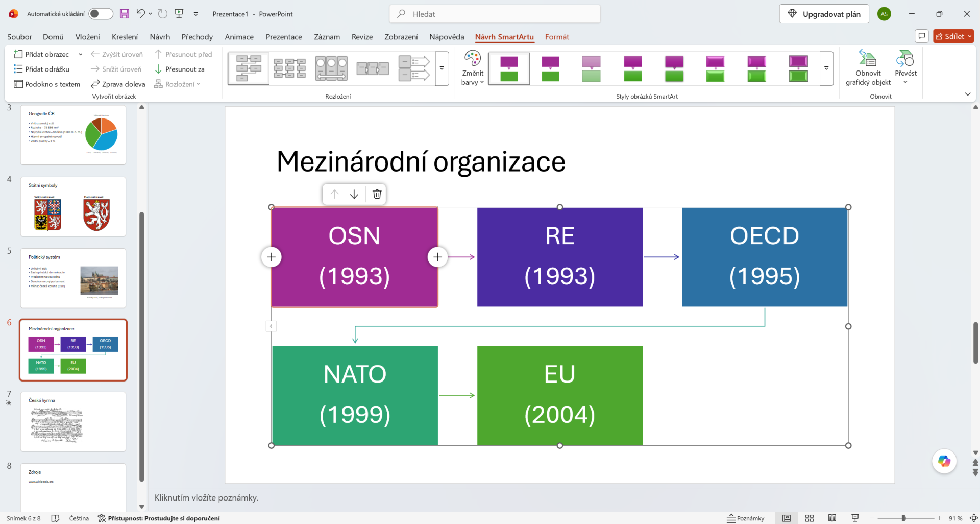Select the OECD (1995) shape
The height and width of the screenshot is (524, 980).
765,257
